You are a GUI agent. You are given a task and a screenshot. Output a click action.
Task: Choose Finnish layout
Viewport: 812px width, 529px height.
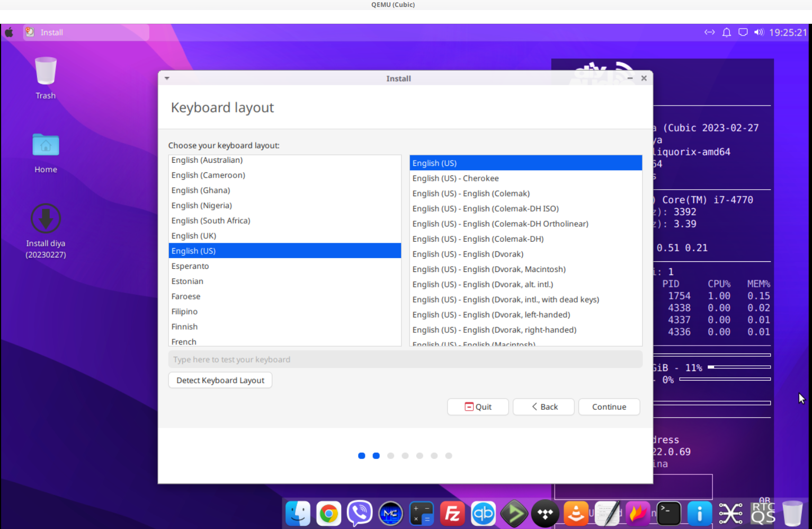285,327
